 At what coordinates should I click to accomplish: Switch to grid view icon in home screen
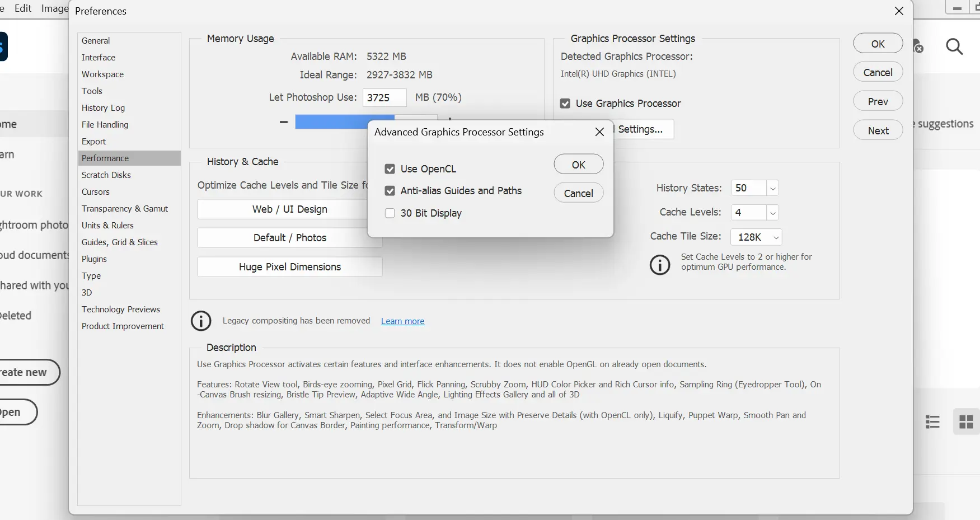pos(967,421)
